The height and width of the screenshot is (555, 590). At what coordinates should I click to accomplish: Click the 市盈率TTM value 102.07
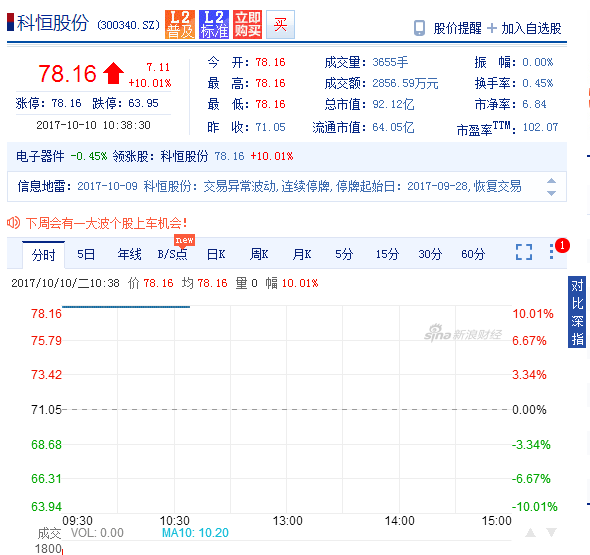[540, 127]
